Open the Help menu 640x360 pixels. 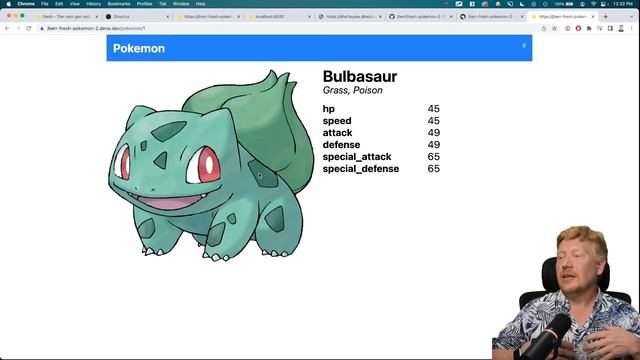tap(200, 4)
